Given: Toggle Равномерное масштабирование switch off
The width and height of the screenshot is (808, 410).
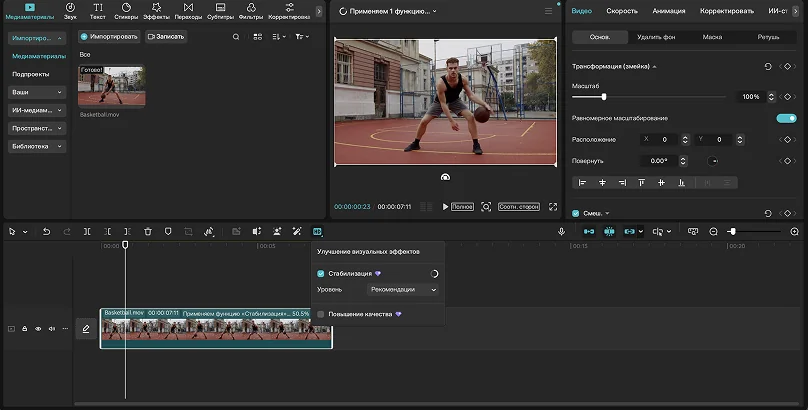Looking at the screenshot, I should click(786, 118).
